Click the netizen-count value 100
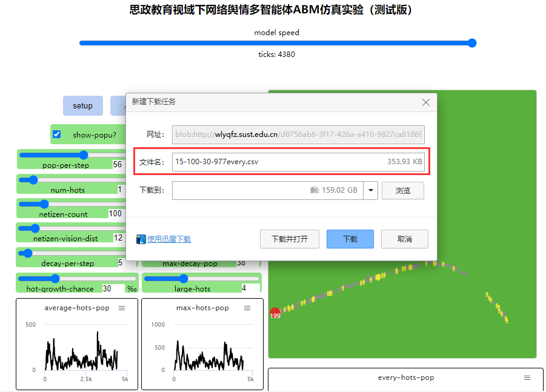 coord(115,213)
